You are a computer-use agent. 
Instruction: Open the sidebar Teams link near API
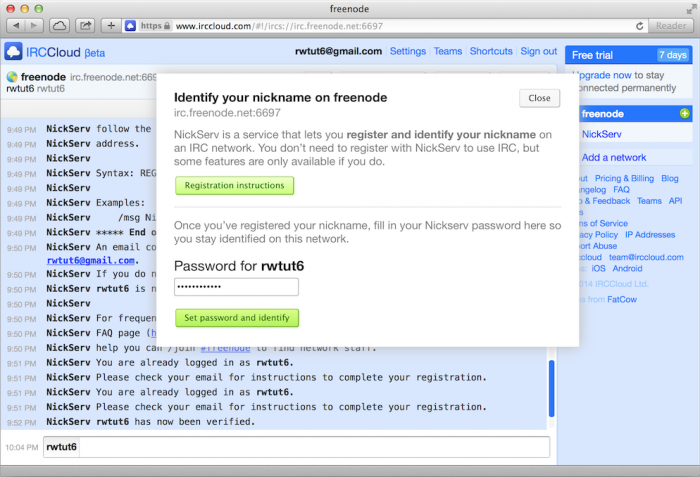pos(649,201)
